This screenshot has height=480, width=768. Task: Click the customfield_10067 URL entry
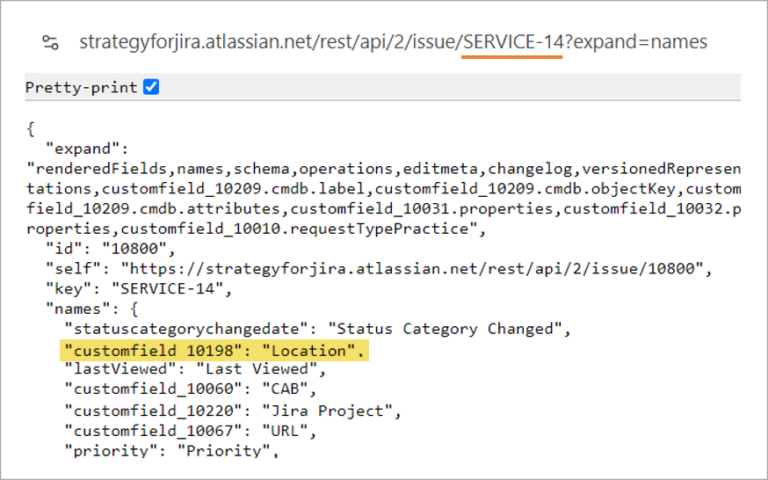coord(191,431)
